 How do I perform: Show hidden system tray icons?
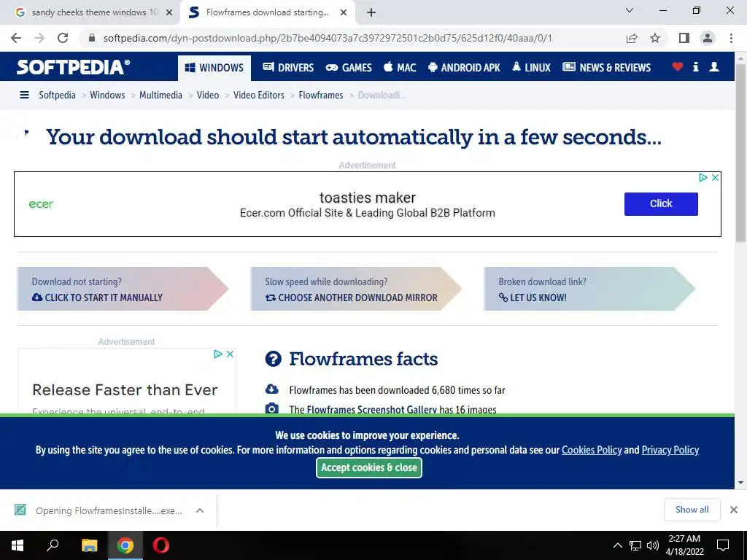click(x=617, y=545)
